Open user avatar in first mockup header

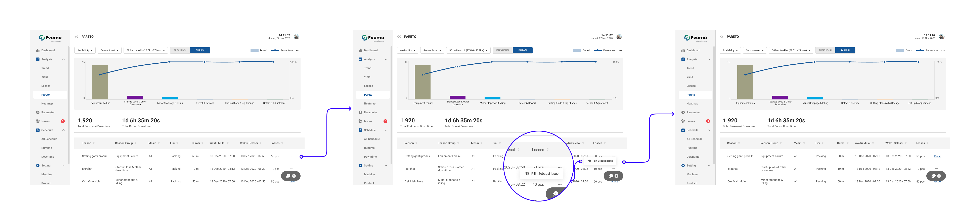point(296,37)
